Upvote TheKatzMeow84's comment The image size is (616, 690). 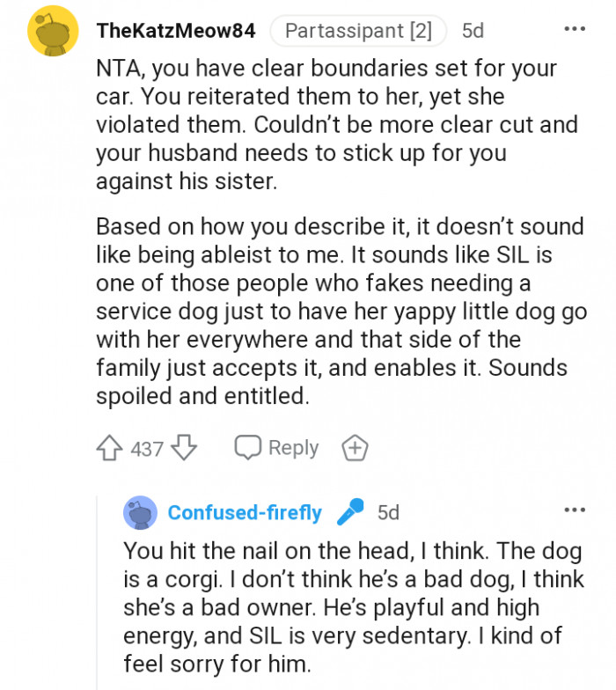click(108, 449)
